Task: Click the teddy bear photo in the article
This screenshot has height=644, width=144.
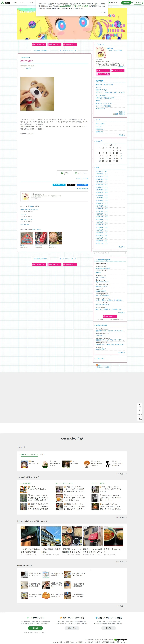Action: click(x=37, y=94)
